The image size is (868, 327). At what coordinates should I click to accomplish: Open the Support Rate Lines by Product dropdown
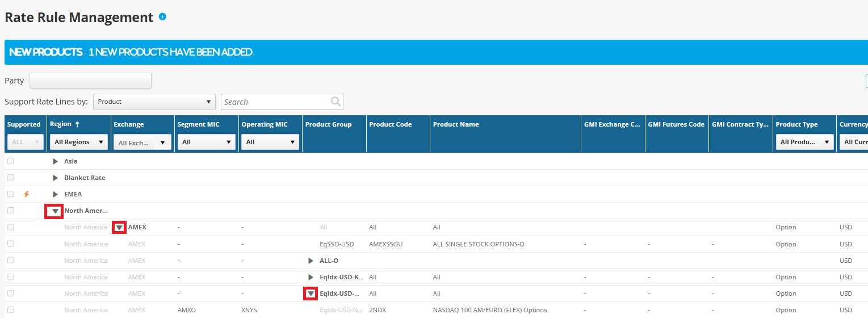click(154, 102)
